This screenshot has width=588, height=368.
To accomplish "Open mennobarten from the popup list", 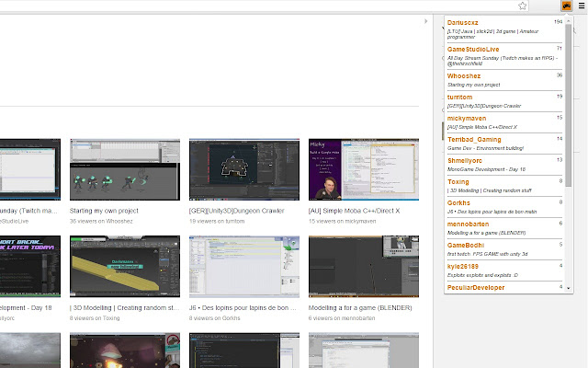I will coord(468,224).
